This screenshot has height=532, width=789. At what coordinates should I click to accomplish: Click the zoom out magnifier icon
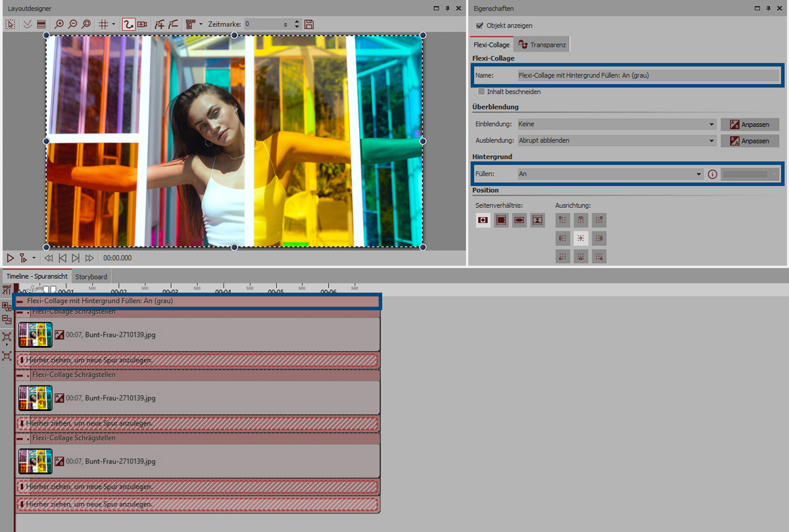[x=72, y=24]
